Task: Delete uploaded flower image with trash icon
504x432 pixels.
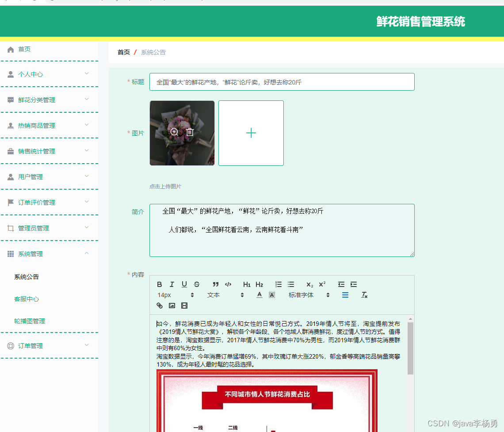Action: [x=190, y=132]
